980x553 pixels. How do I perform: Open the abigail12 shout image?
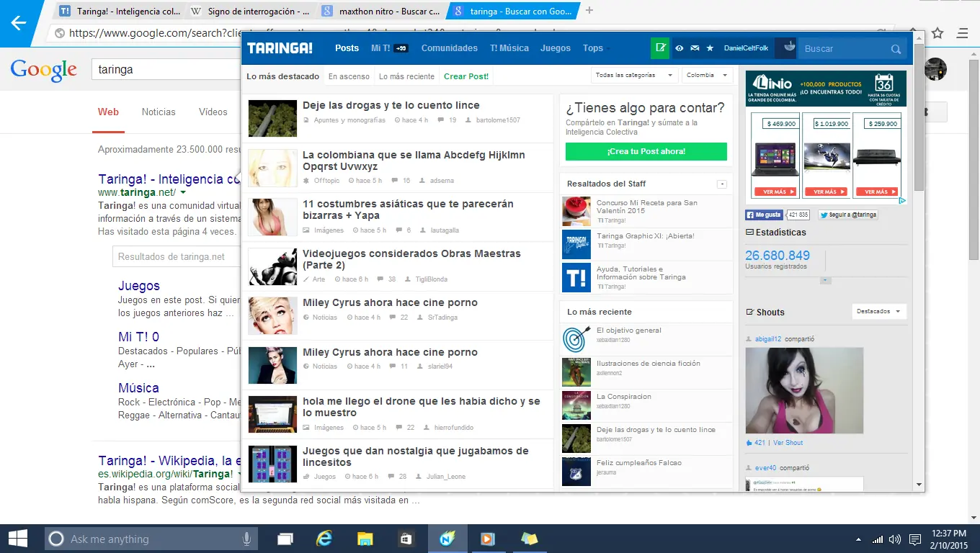pos(804,390)
